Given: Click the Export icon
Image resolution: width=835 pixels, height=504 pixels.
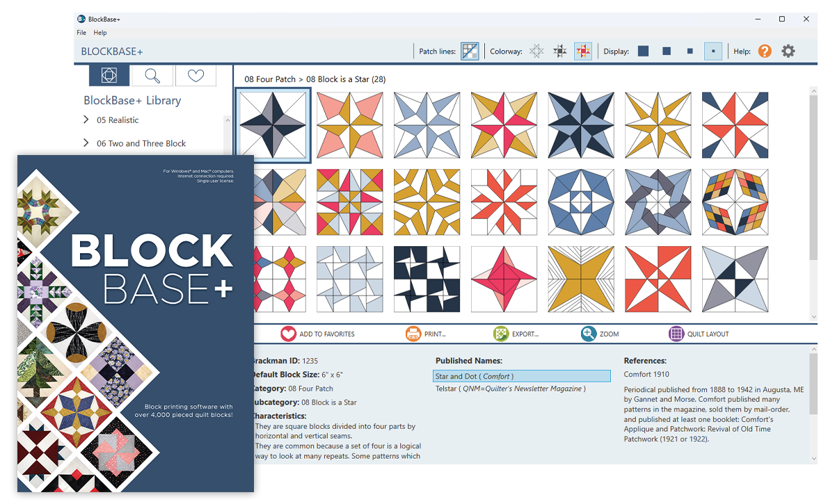Looking at the screenshot, I should click(501, 334).
